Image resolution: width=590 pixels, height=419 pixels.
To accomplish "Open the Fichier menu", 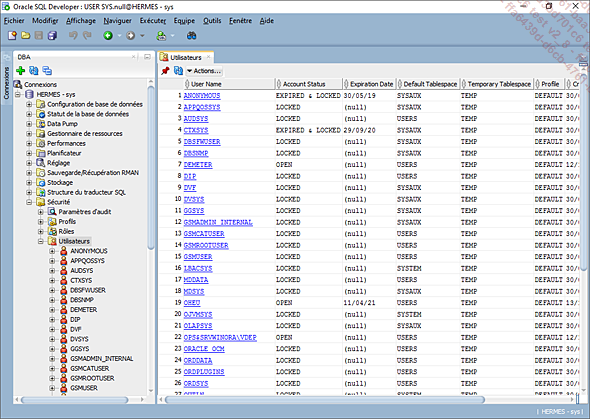I will (x=14, y=21).
